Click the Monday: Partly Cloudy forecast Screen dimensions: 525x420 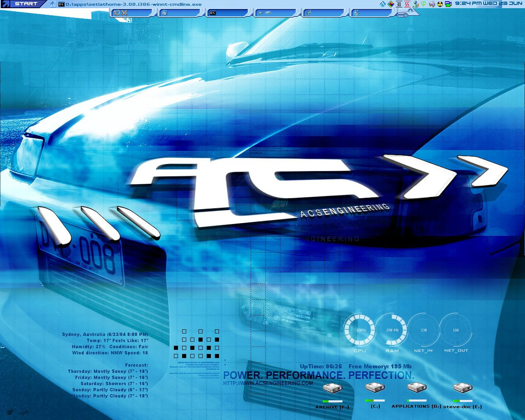tap(110, 396)
